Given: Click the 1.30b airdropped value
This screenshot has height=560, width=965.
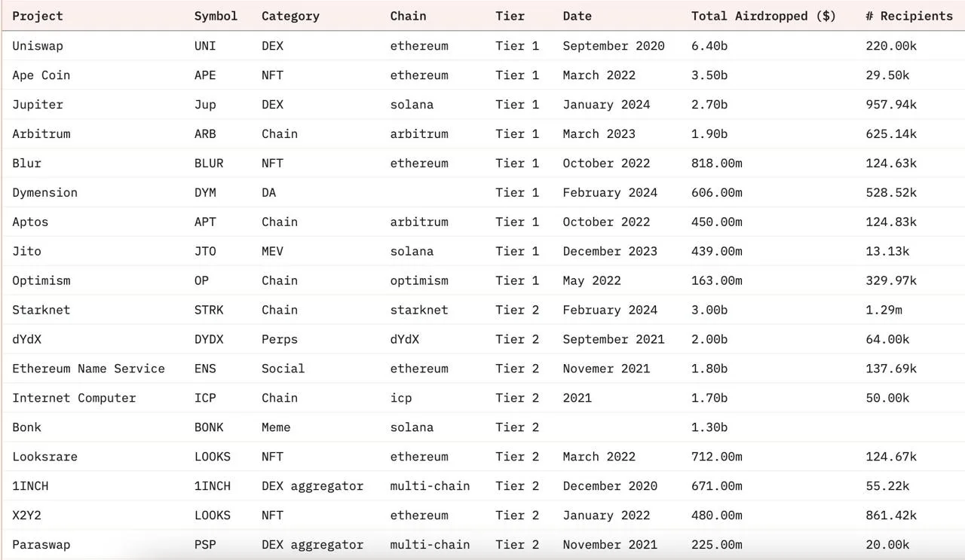Looking at the screenshot, I should click(709, 428).
